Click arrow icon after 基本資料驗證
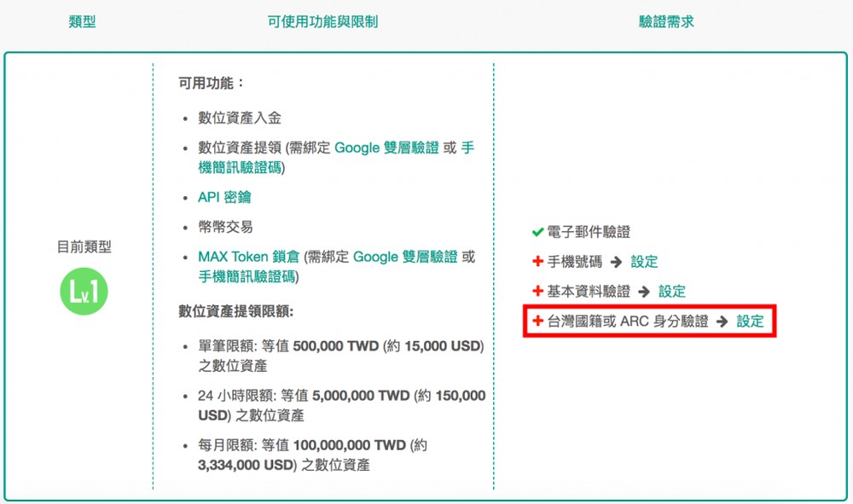Image resolution: width=853 pixels, height=504 pixels. click(x=644, y=292)
